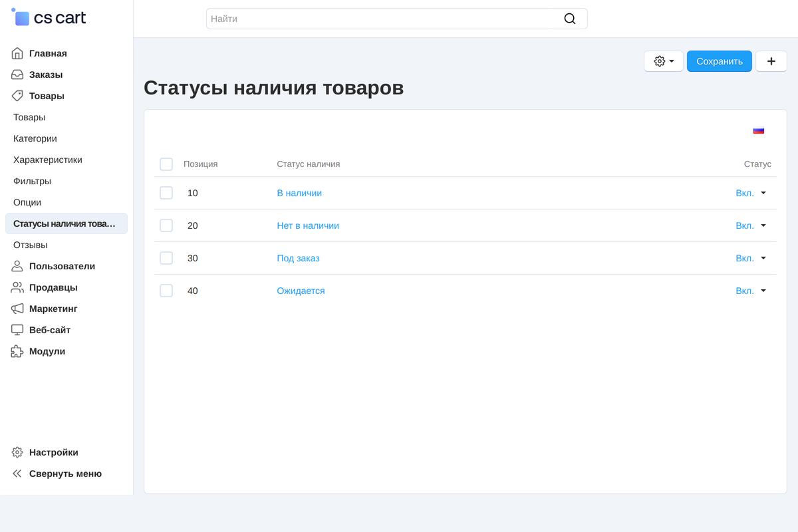Click the Модули puzzle icon
The width and height of the screenshot is (798, 532).
pyautogui.click(x=17, y=351)
